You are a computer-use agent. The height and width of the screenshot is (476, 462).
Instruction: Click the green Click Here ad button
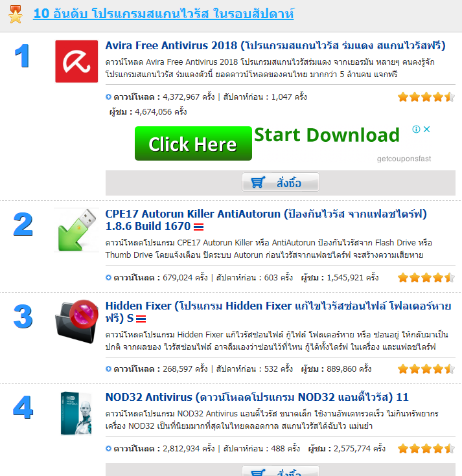(x=193, y=143)
